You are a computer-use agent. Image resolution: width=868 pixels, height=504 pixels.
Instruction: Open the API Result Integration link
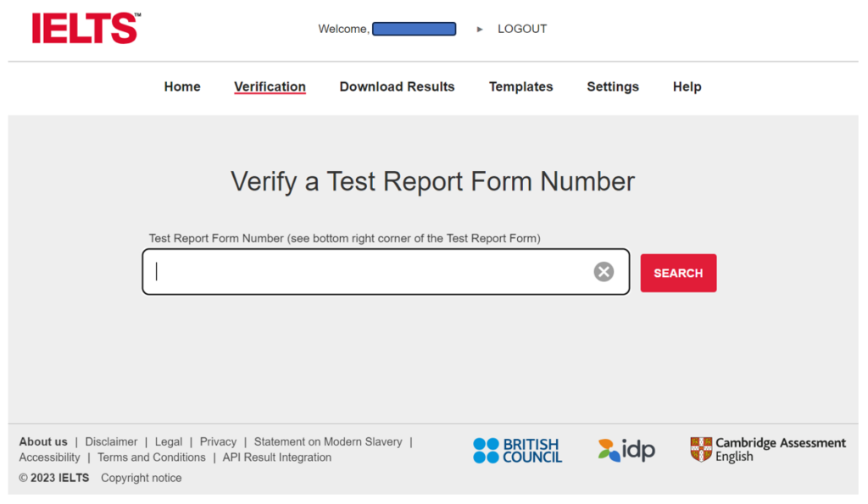[x=277, y=457]
